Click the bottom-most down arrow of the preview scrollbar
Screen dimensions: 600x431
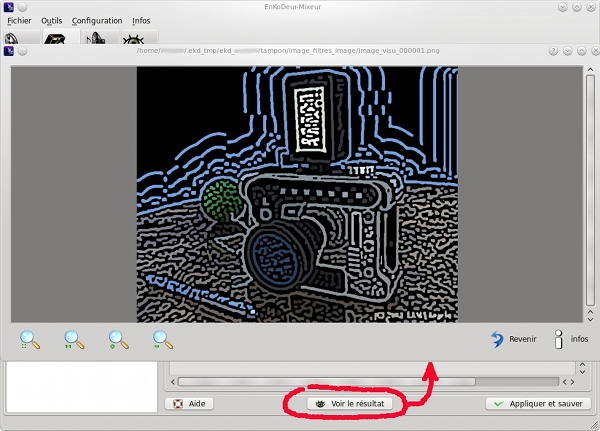coord(590,319)
